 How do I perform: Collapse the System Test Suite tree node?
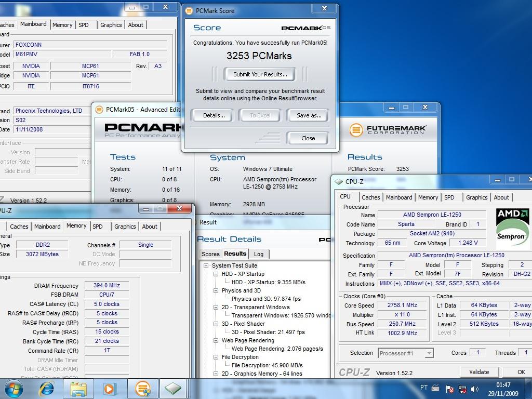[206, 265]
